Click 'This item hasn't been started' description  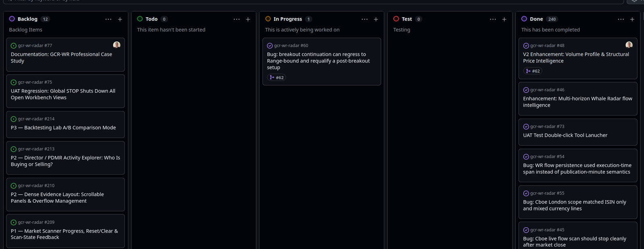[x=171, y=30]
